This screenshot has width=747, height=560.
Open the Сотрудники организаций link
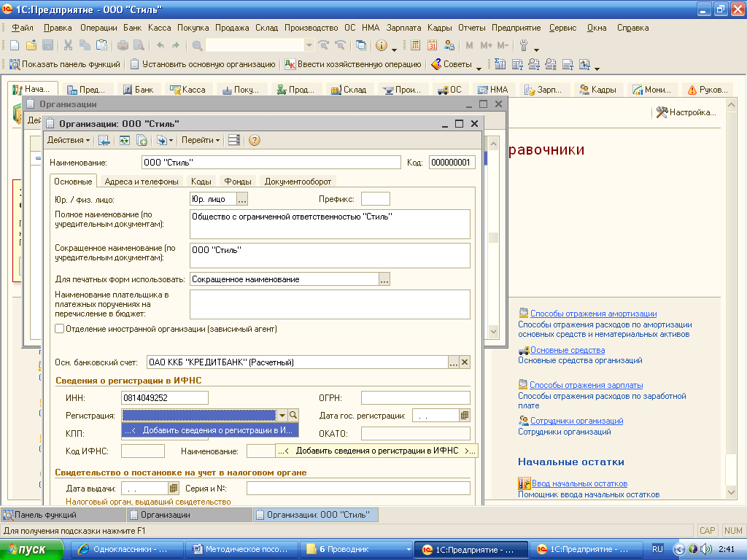click(576, 421)
